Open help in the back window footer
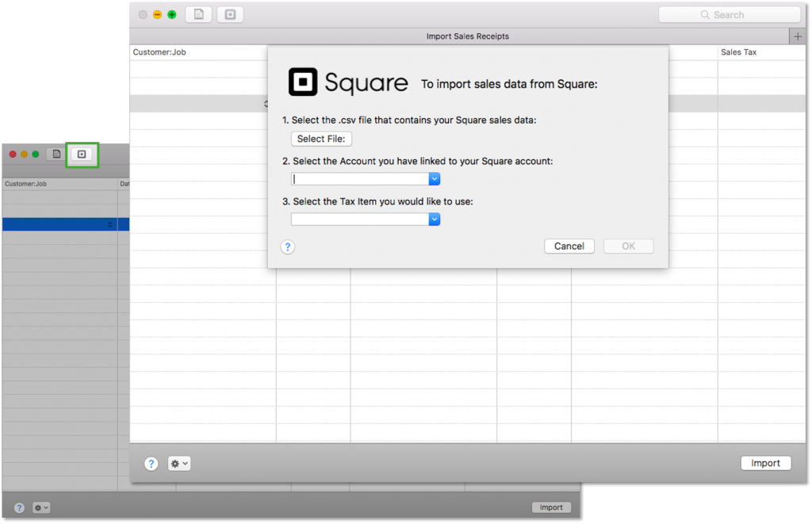The height and width of the screenshot is (524, 812). coord(19,508)
